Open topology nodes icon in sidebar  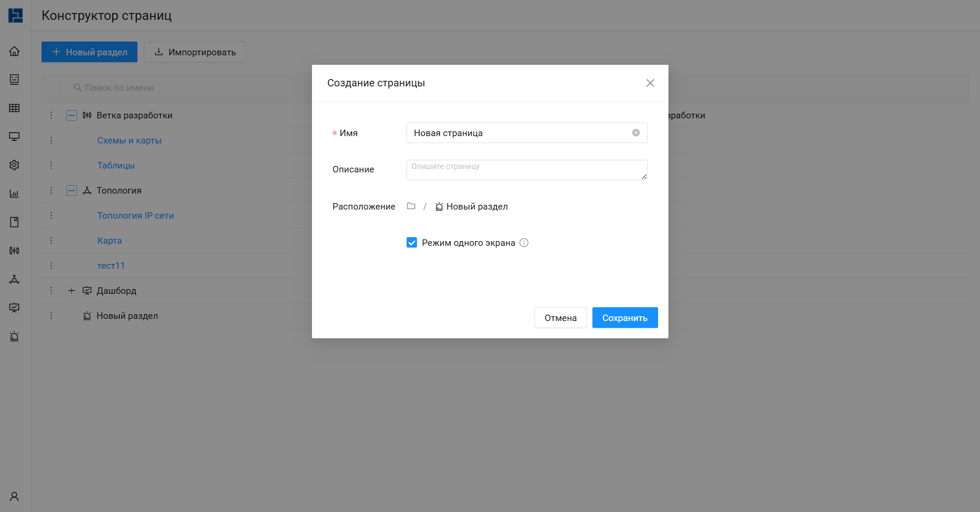14,279
